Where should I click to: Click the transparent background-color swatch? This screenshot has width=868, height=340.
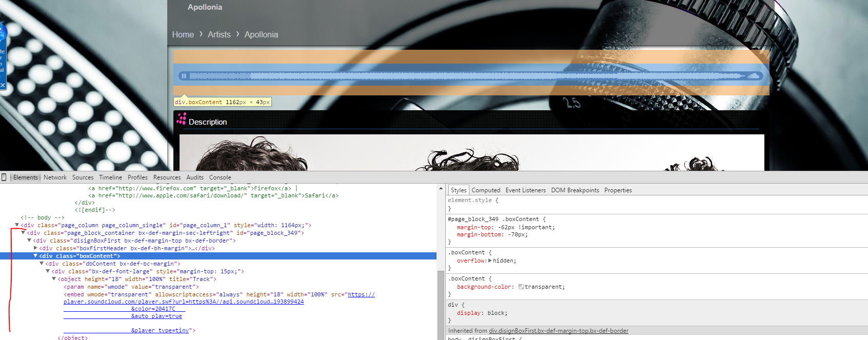pos(521,287)
